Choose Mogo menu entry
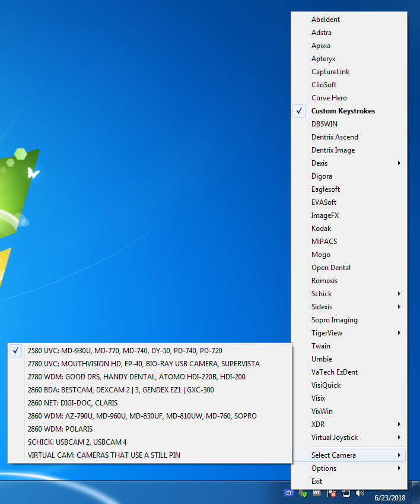 [x=349, y=255]
